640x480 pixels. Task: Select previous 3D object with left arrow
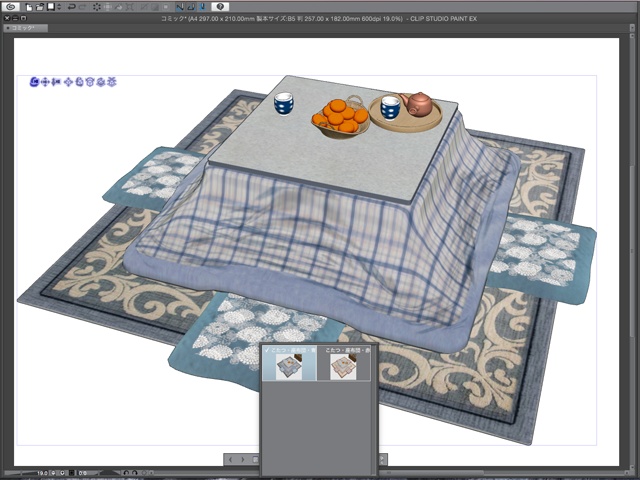coord(231,460)
